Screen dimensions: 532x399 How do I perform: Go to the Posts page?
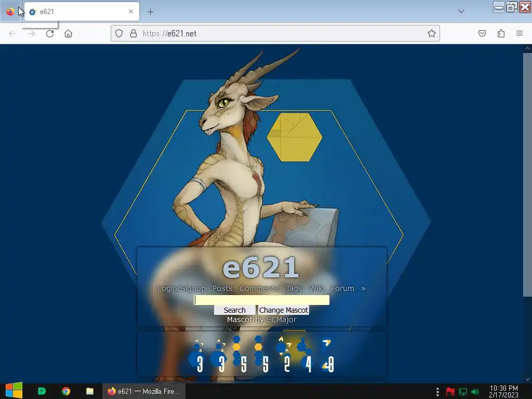222,288
